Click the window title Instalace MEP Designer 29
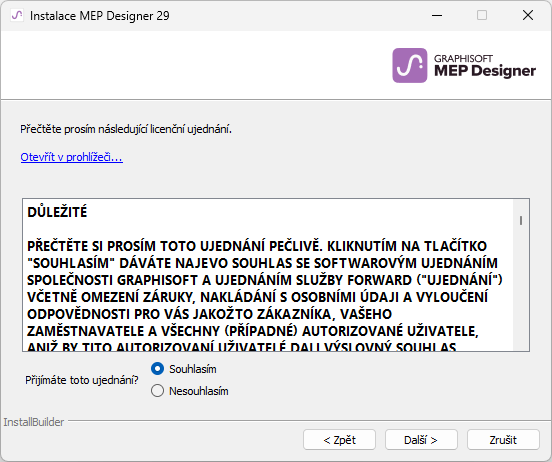552x462 pixels. (x=100, y=16)
